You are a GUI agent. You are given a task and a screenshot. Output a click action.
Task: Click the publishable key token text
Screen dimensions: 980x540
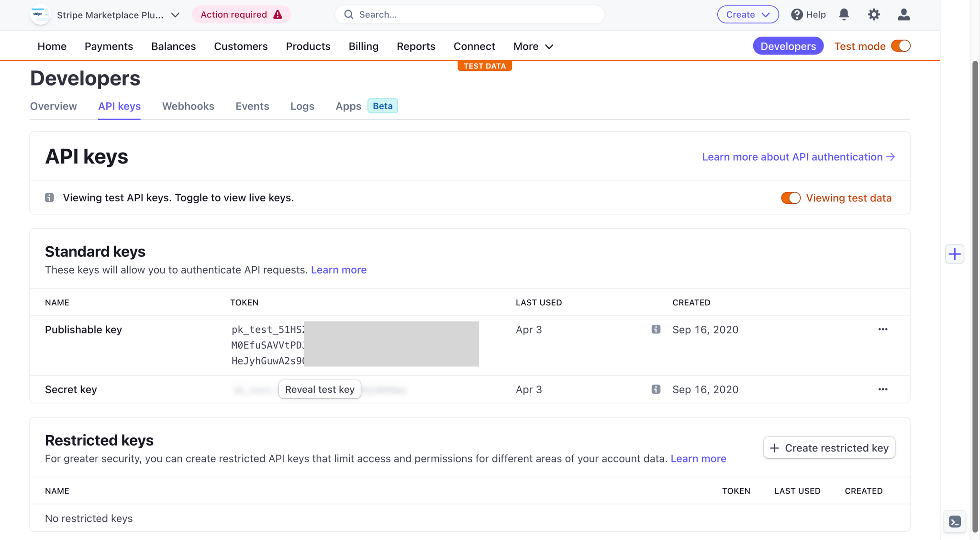(268, 345)
